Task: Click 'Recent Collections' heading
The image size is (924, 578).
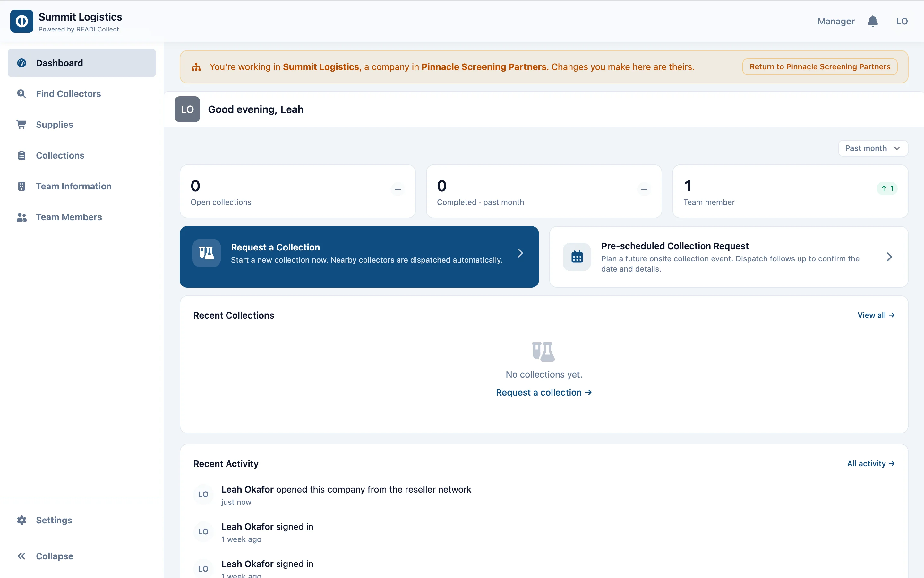Action: click(x=234, y=315)
